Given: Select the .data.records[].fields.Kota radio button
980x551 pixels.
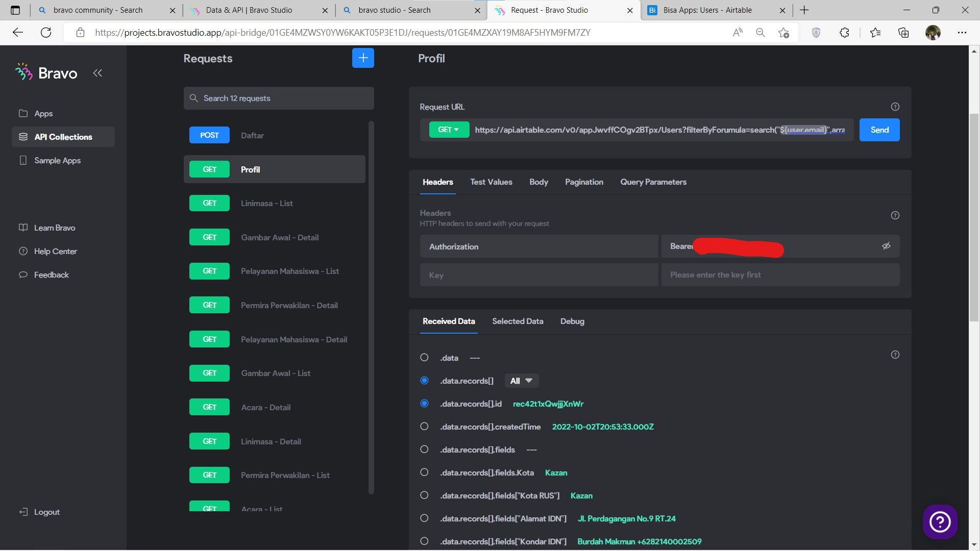Looking at the screenshot, I should [424, 472].
